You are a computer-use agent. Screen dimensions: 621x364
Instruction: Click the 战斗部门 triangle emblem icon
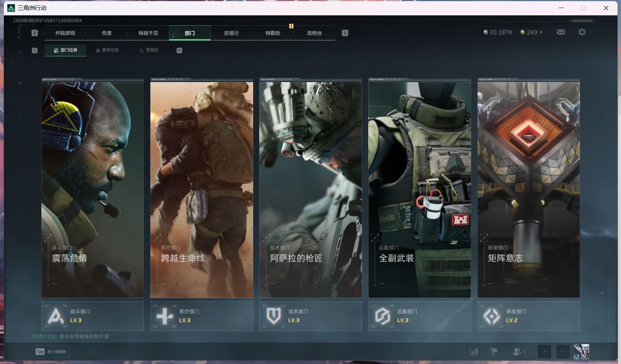click(56, 316)
